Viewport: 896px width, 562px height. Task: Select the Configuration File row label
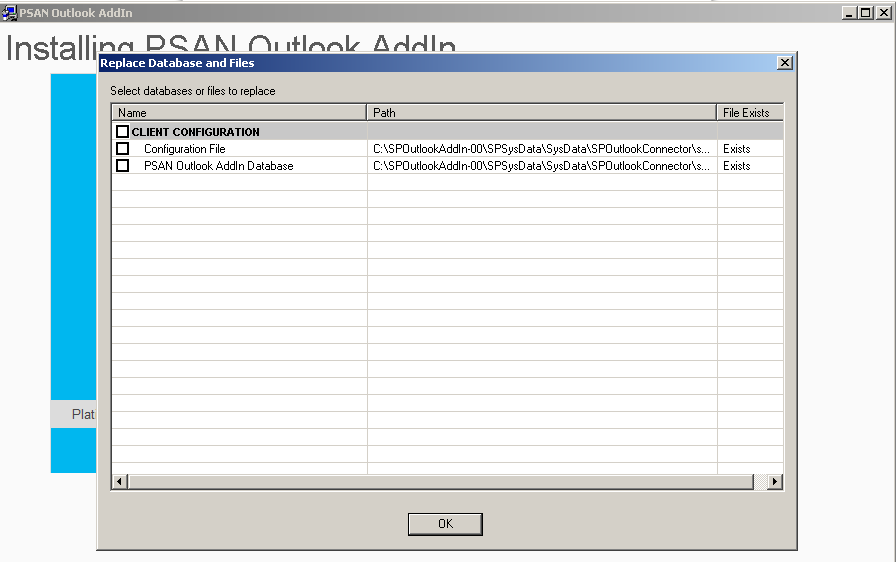[x=185, y=148]
